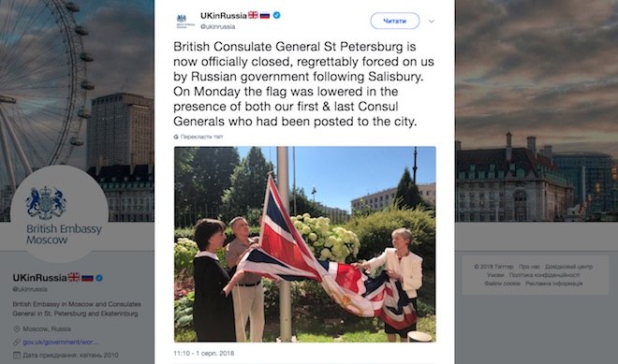The image size is (618, 364).
Task: Expand the tweet options chevron next to Читати
Action: [x=432, y=22]
